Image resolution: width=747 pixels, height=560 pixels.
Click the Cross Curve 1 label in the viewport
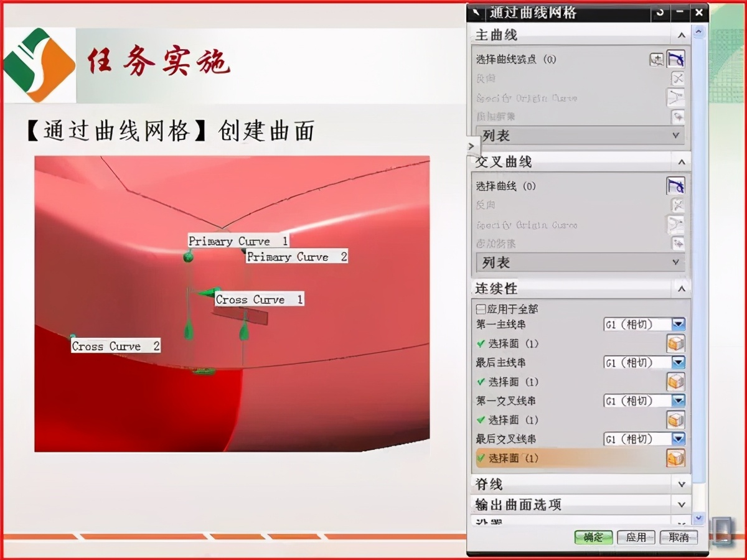(259, 299)
